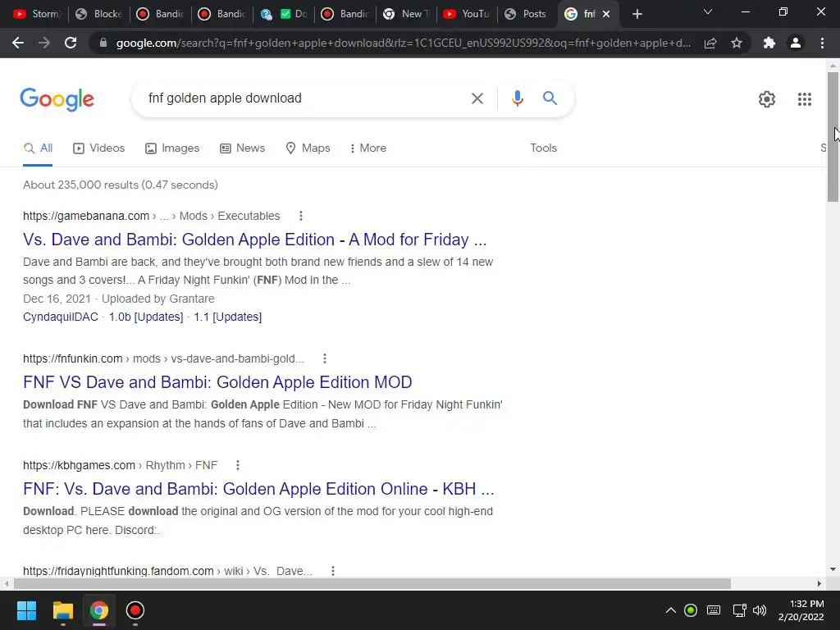
Task: Open the network tray icon
Action: click(x=739, y=610)
